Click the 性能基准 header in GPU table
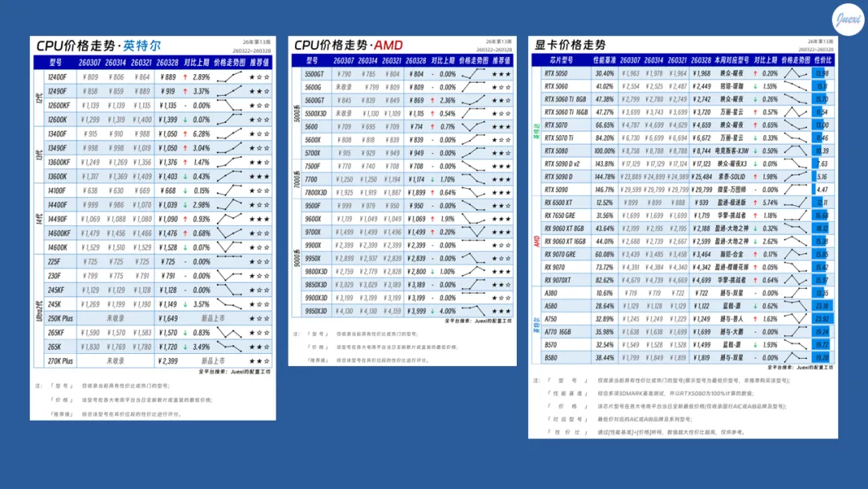 point(604,60)
